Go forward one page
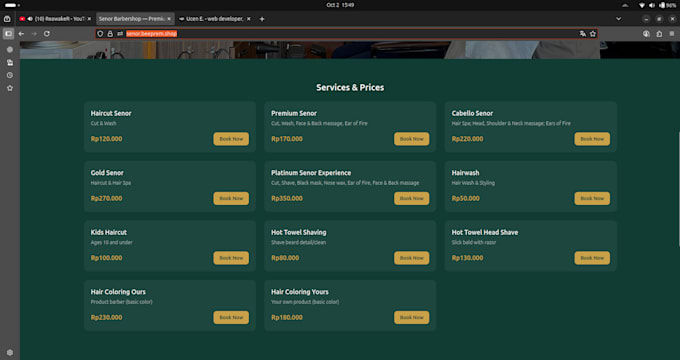680x360 pixels. (x=34, y=34)
